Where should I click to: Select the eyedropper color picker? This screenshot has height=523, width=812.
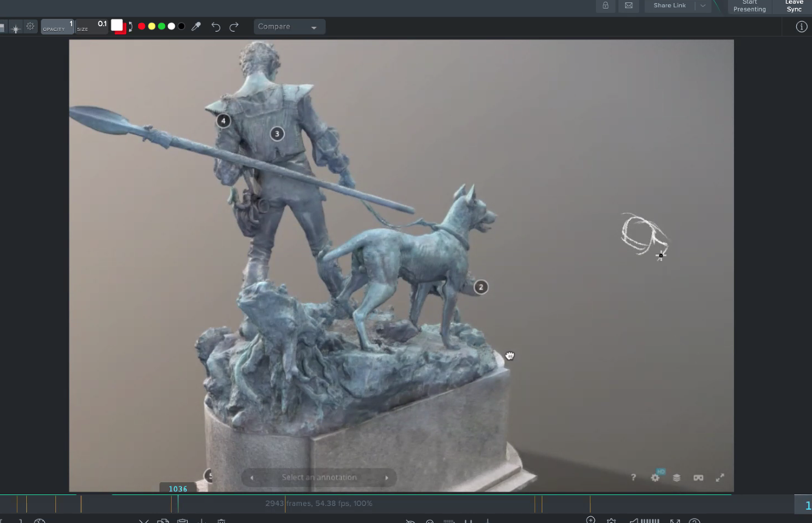[196, 27]
